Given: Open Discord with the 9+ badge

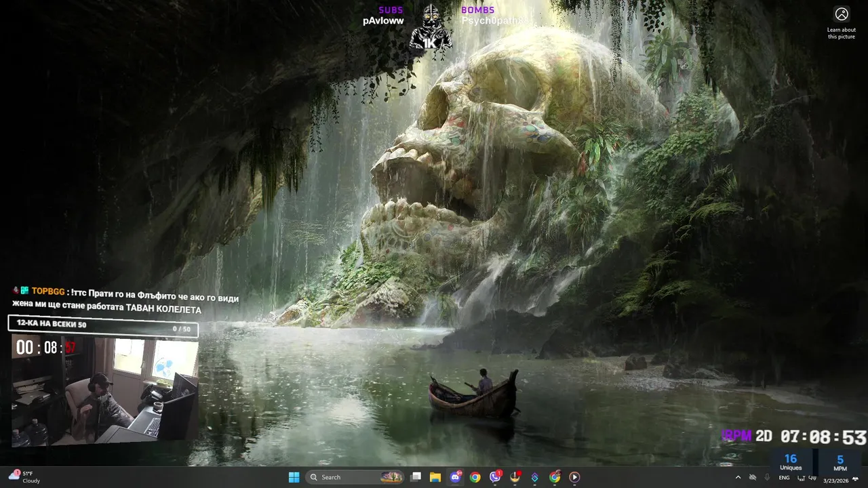Looking at the screenshot, I should [455, 477].
